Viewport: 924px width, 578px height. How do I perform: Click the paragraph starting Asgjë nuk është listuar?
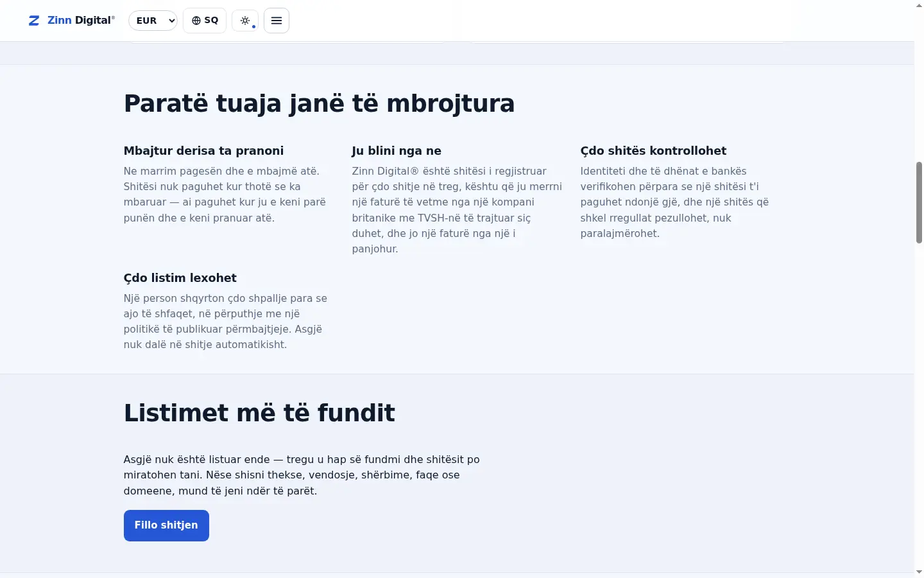pyautogui.click(x=302, y=475)
